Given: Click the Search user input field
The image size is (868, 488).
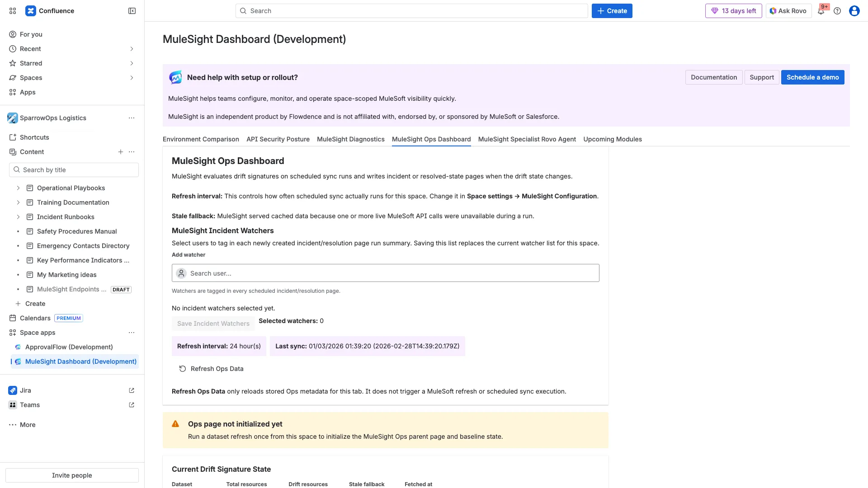Looking at the screenshot, I should coord(385,273).
